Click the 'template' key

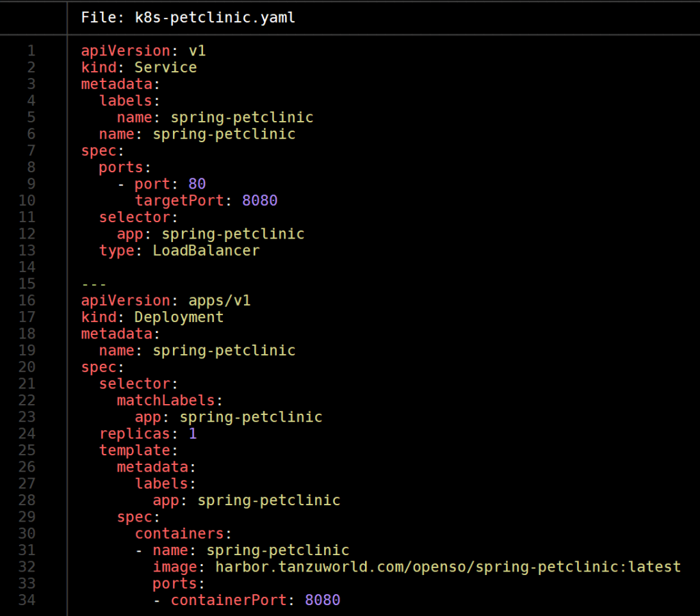pyautogui.click(x=134, y=450)
